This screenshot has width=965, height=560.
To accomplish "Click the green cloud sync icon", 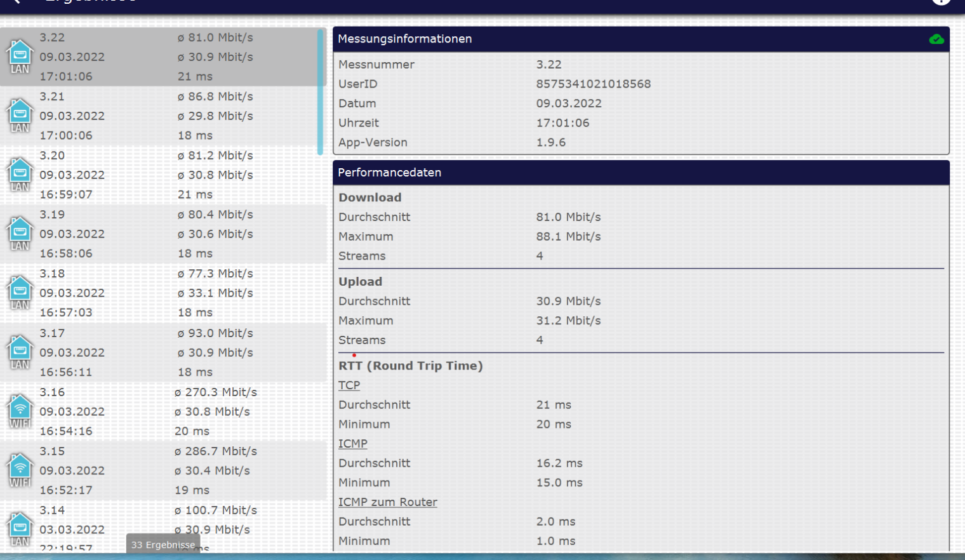I will tap(936, 39).
